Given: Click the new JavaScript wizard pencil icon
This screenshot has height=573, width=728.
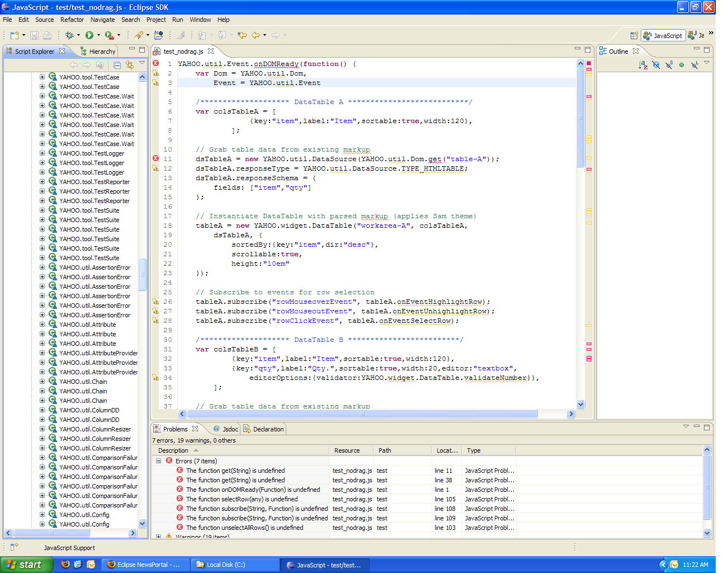Looking at the screenshot, I should pyautogui.click(x=139, y=35).
